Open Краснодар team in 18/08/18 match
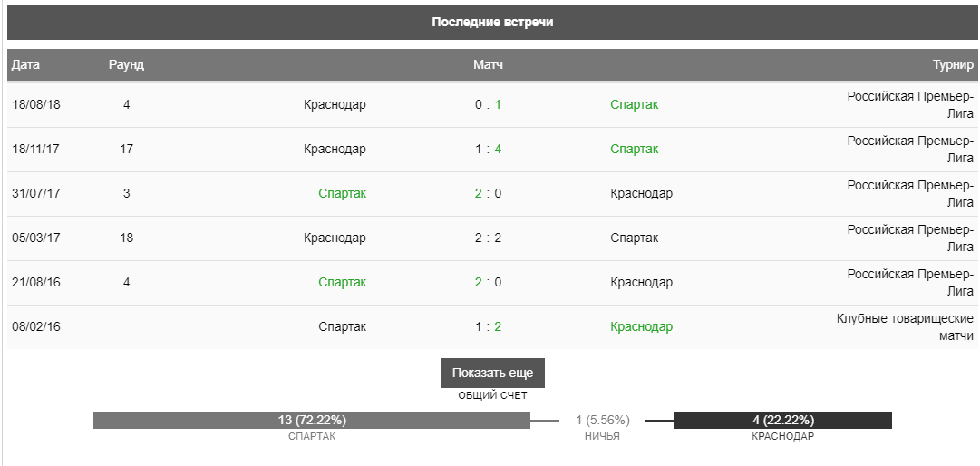 tap(335, 105)
